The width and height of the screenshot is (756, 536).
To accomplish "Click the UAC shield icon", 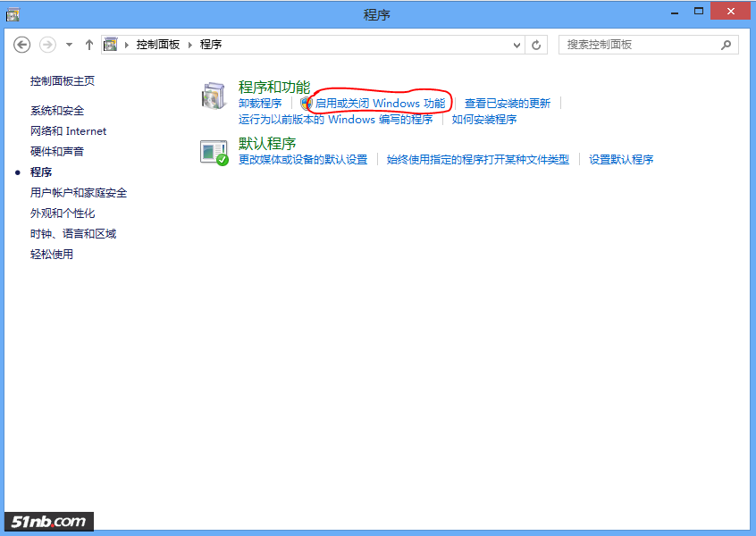I will tap(306, 103).
